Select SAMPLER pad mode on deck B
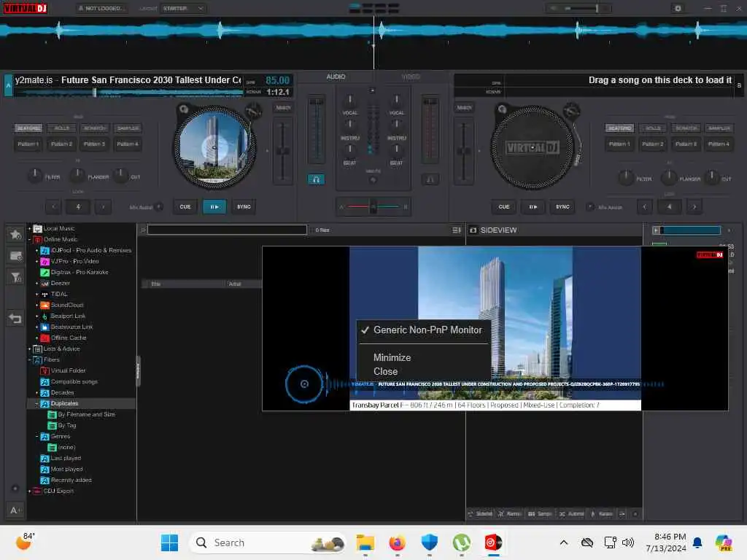This screenshot has height=560, width=747. [x=719, y=128]
